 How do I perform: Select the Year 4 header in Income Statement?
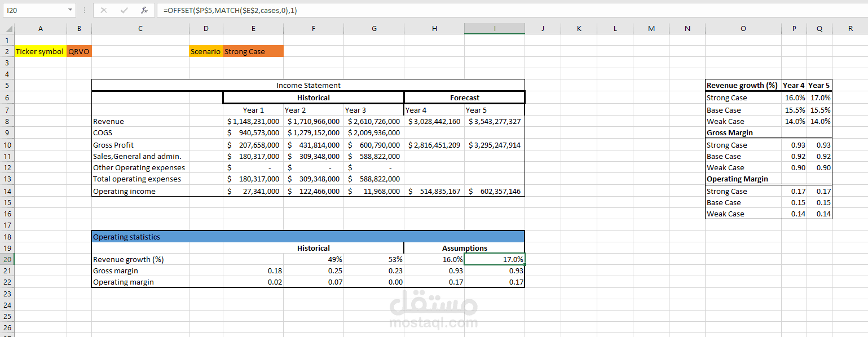pyautogui.click(x=434, y=110)
